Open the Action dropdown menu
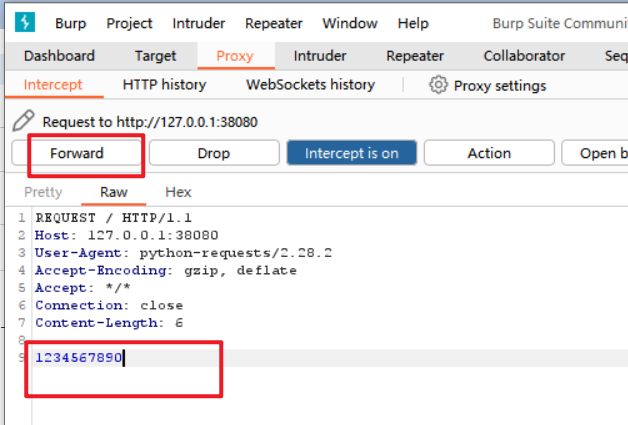 (x=489, y=153)
